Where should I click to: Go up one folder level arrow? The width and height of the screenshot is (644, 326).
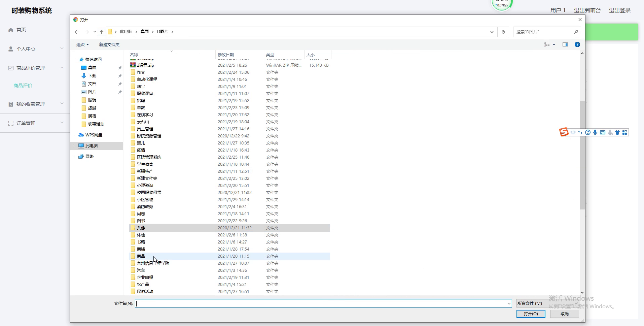pos(102,32)
